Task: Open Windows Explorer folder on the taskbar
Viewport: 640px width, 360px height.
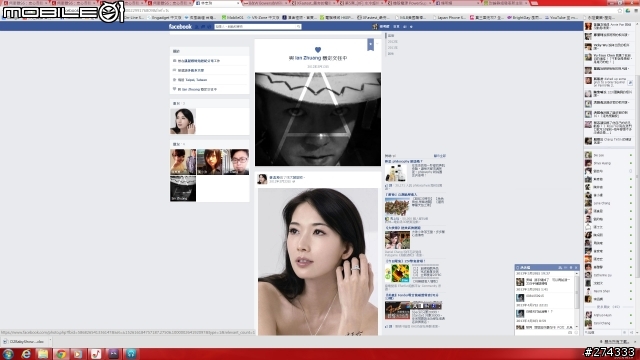Action: point(43,353)
